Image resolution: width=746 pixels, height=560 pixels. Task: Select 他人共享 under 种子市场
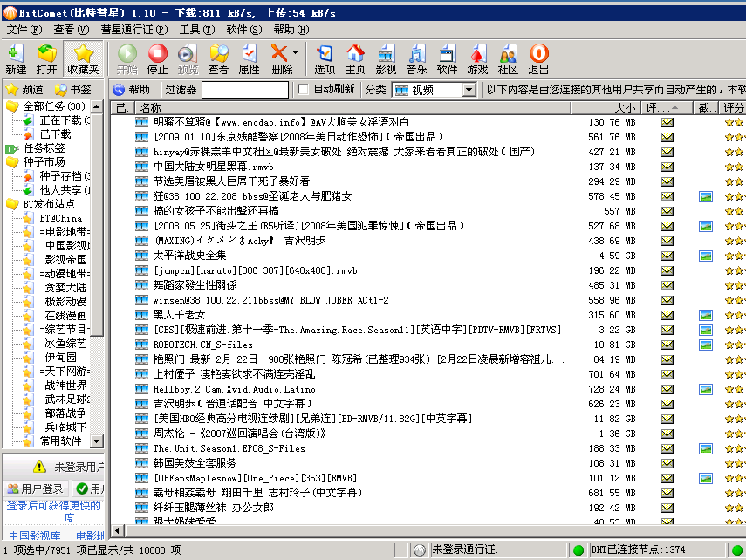tap(65, 190)
